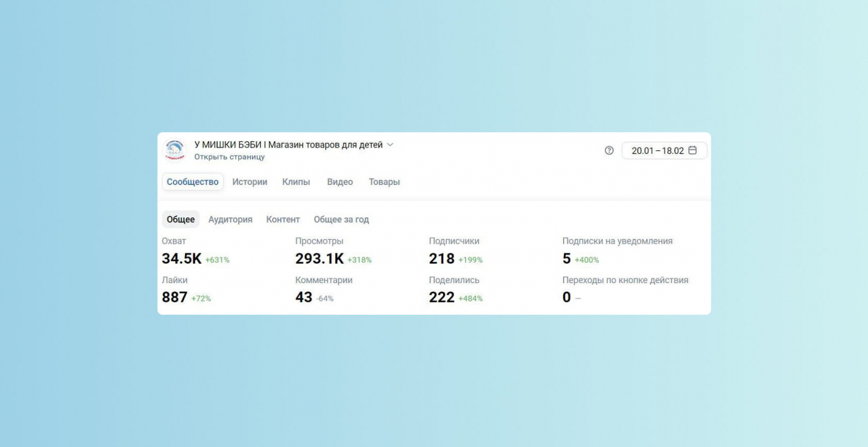This screenshot has height=447, width=868.
Task: Open the 20.01 – 18.02 date range selector
Action: [x=658, y=151]
